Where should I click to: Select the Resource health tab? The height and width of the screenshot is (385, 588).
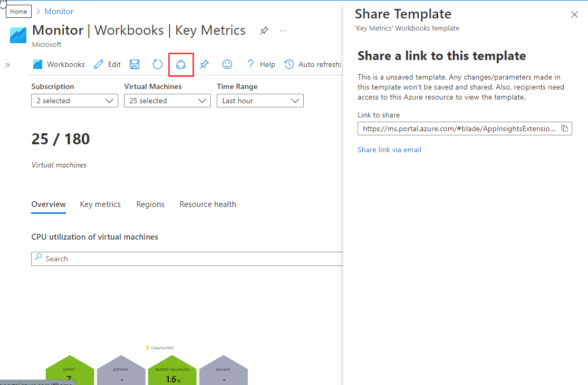pos(208,204)
